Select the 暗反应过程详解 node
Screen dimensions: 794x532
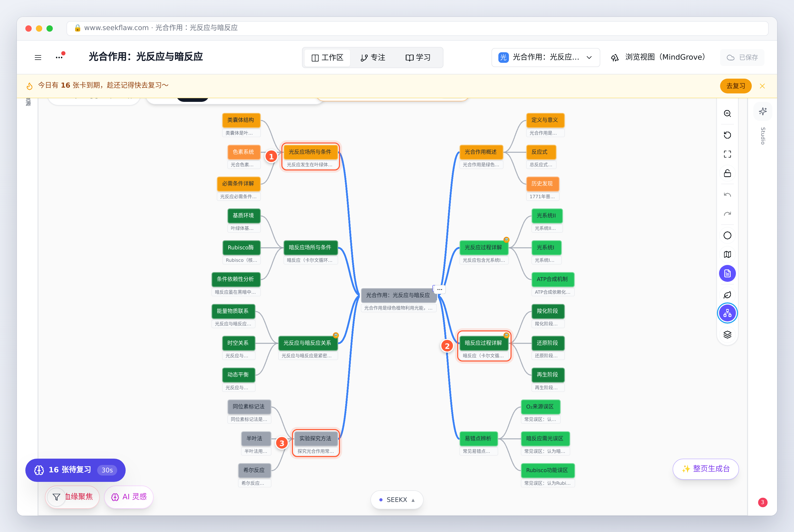[484, 343]
